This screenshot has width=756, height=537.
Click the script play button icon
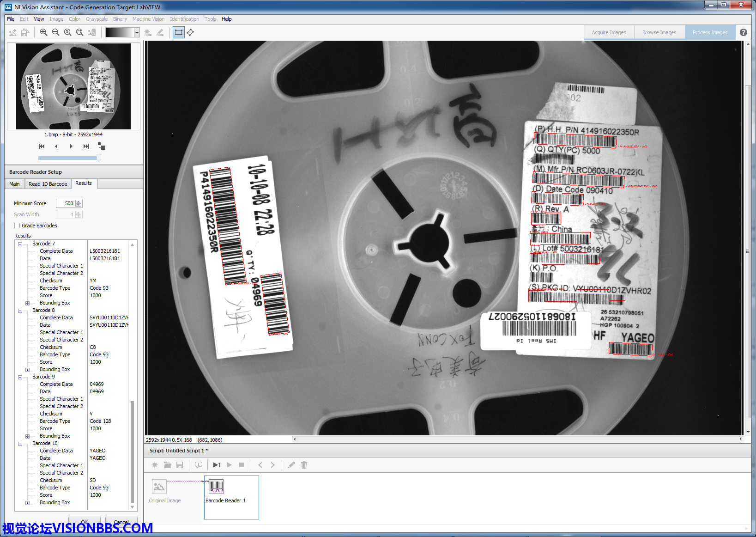[x=229, y=465]
